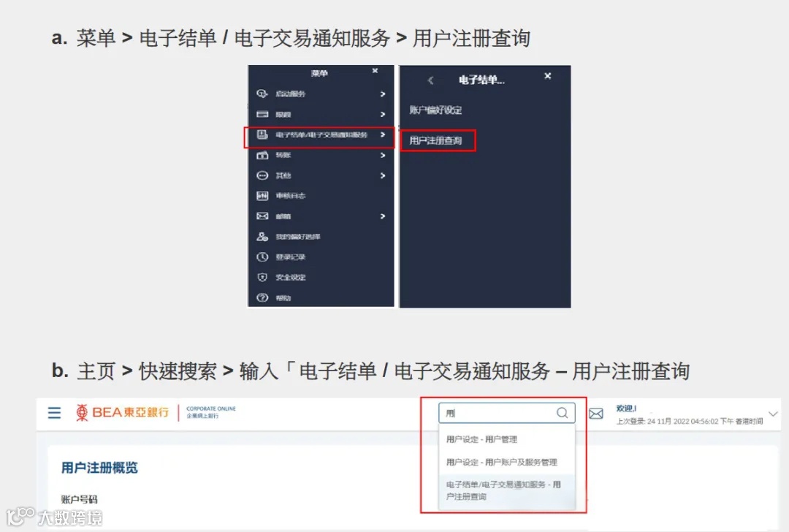789x532 pixels.
Task: Click into the quick search input field
Action: 498,413
